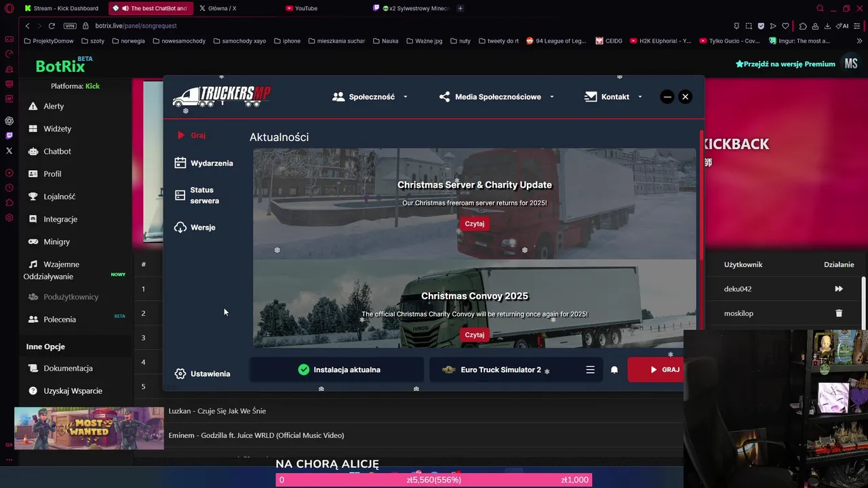Open hamburger menu next to Euro Truck Simulator 2
Viewport: 868px width, 488px height.
[x=590, y=370]
